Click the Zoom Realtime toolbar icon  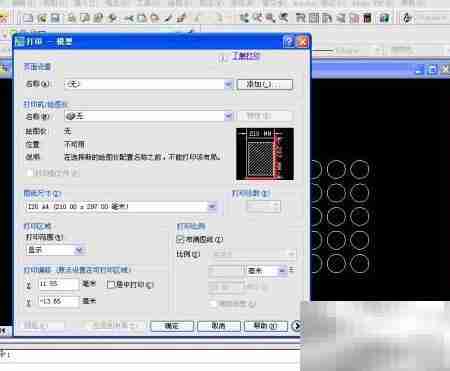pyautogui.click(x=258, y=17)
